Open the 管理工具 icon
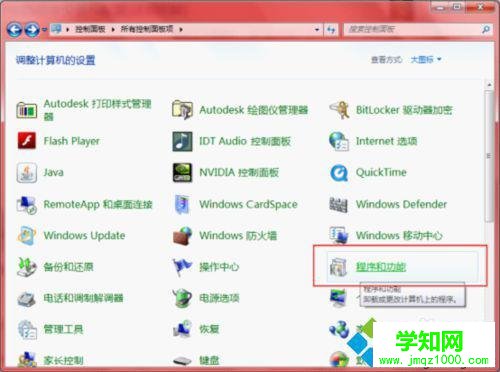500x372 pixels. (27, 329)
